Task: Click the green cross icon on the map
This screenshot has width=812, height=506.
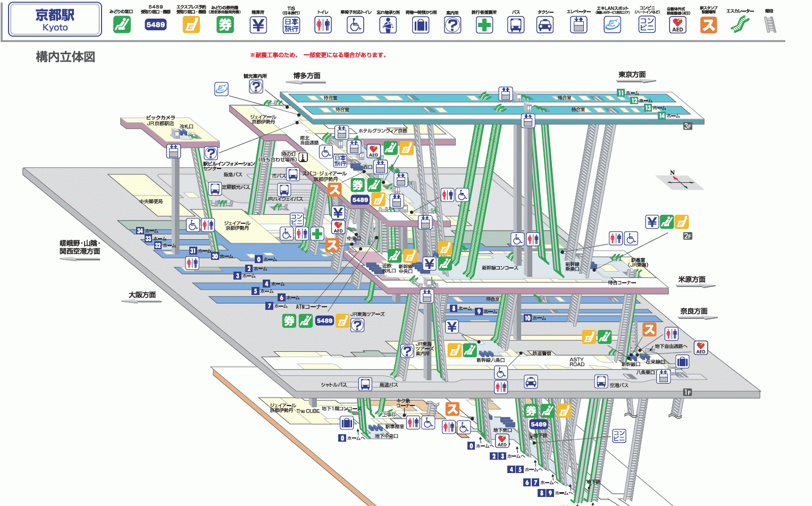Action: 317,233
